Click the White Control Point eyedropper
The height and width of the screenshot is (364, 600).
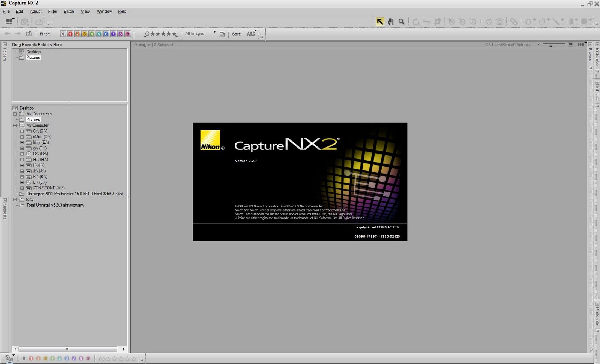click(473, 22)
